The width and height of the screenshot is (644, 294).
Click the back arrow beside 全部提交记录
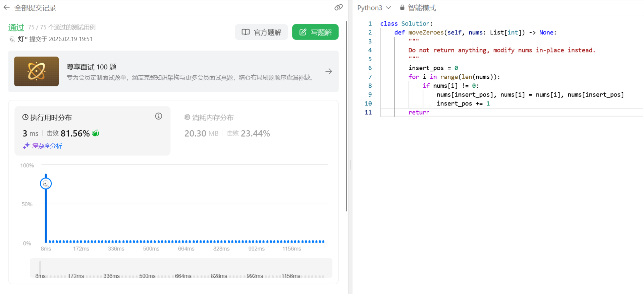tap(7, 7)
